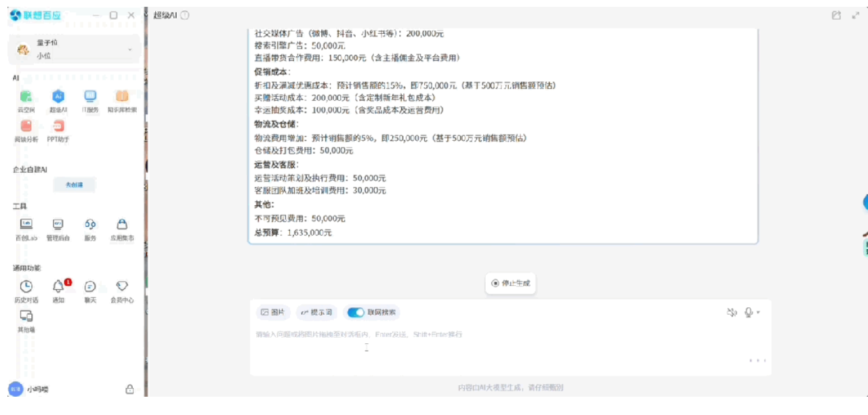Image resolution: width=868 pixels, height=415 pixels.
Task: Toggle the muted speaker icon in input bar
Action: pyautogui.click(x=731, y=312)
